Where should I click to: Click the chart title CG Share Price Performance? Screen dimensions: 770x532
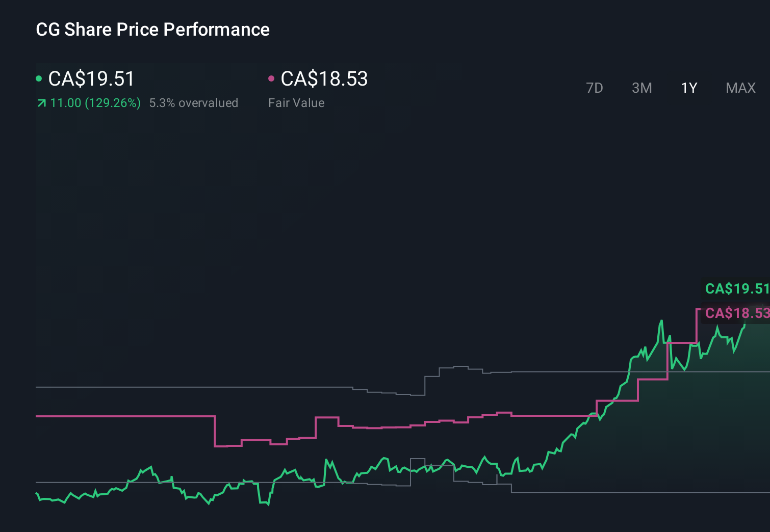[152, 30]
